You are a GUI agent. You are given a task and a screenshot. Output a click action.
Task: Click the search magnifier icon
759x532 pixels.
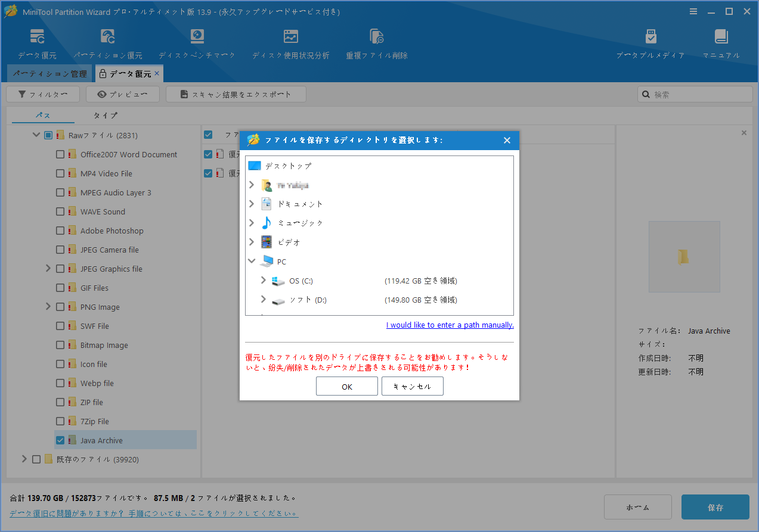tap(646, 94)
